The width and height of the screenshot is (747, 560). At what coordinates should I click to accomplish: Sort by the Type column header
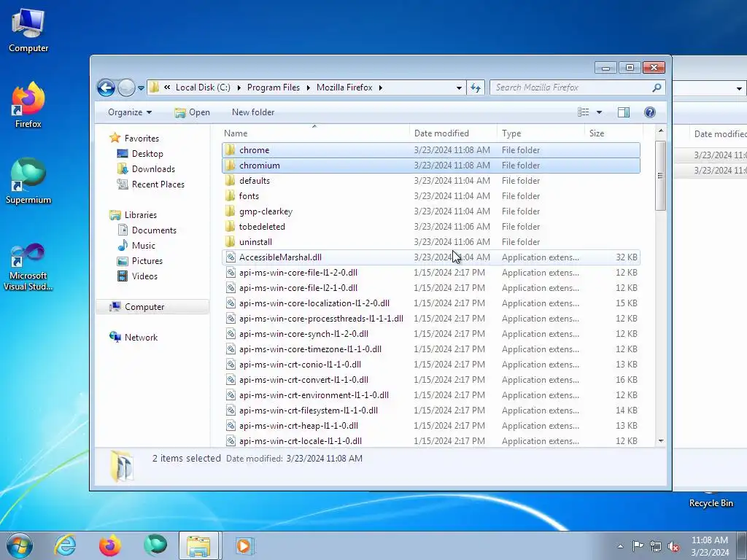[x=541, y=133]
